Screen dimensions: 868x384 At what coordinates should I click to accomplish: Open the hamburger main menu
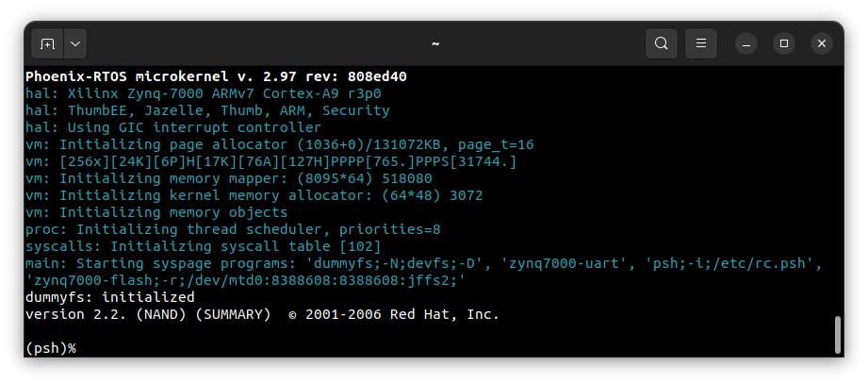click(x=700, y=43)
